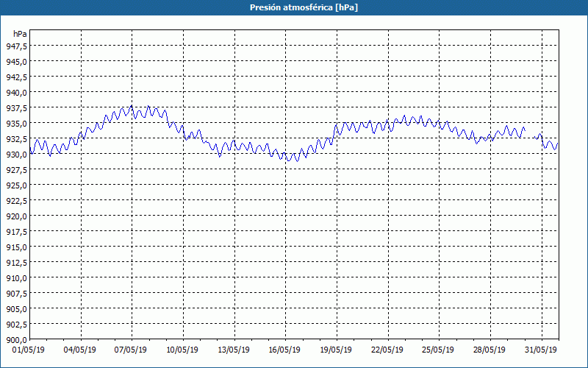Select the 902,5 y-axis label
This screenshot has width=588, height=368.
coord(17,325)
